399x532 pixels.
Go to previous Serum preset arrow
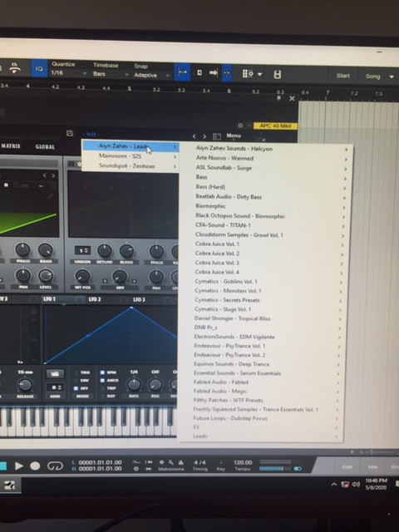[x=194, y=136]
